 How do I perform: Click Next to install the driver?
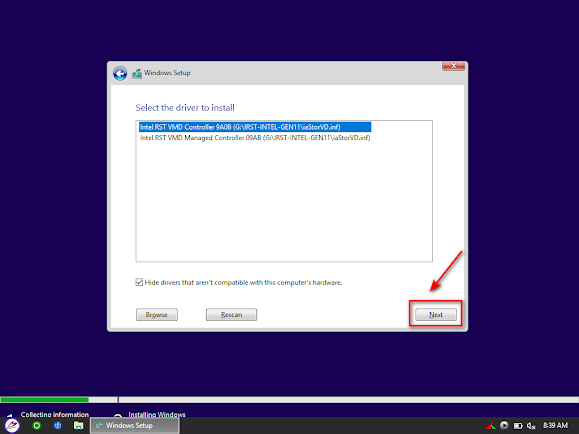(436, 315)
